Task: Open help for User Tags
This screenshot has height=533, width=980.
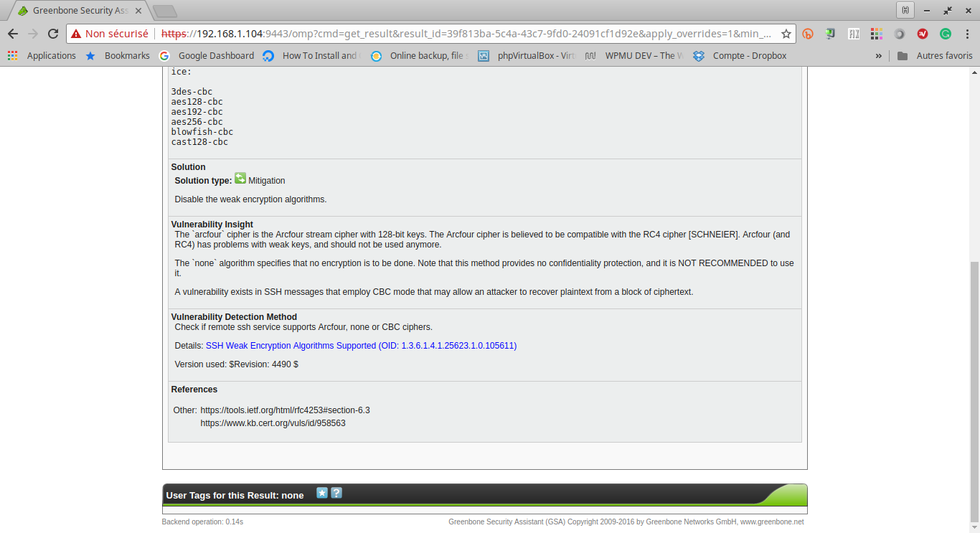Action: [x=336, y=493]
